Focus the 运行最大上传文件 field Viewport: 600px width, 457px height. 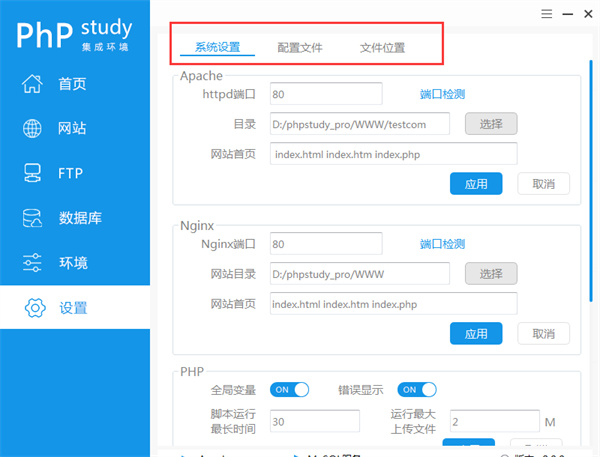495,421
